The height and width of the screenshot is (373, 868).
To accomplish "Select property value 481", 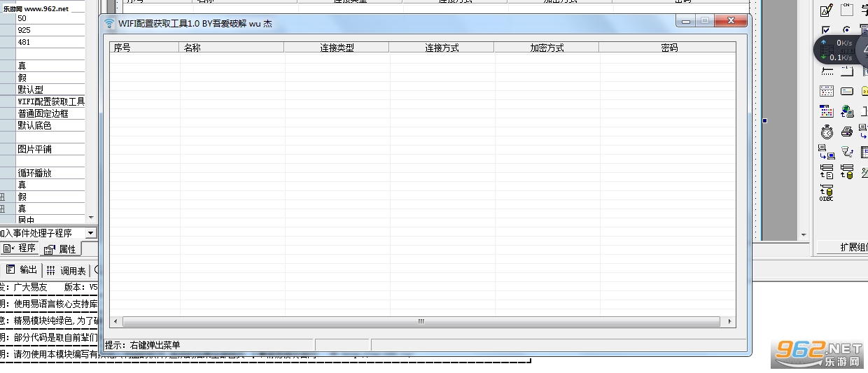I will pos(50,42).
